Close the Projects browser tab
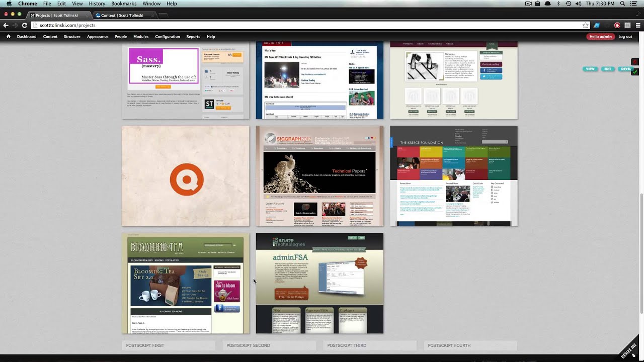The height and width of the screenshot is (362, 644). (x=87, y=16)
